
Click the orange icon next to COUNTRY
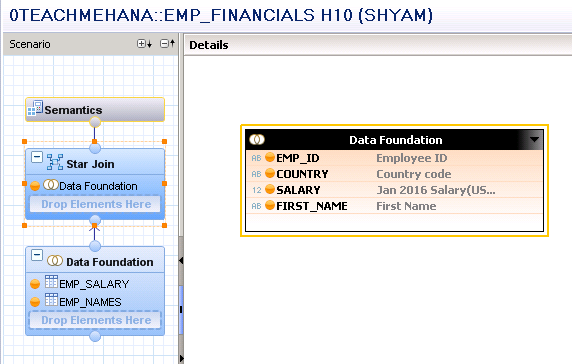[x=270, y=173]
